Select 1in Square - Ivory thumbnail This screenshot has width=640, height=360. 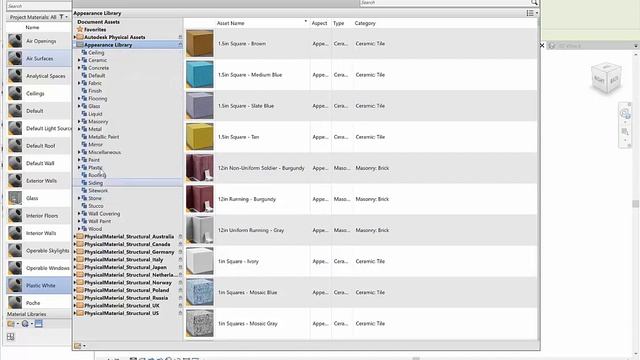[200, 261]
